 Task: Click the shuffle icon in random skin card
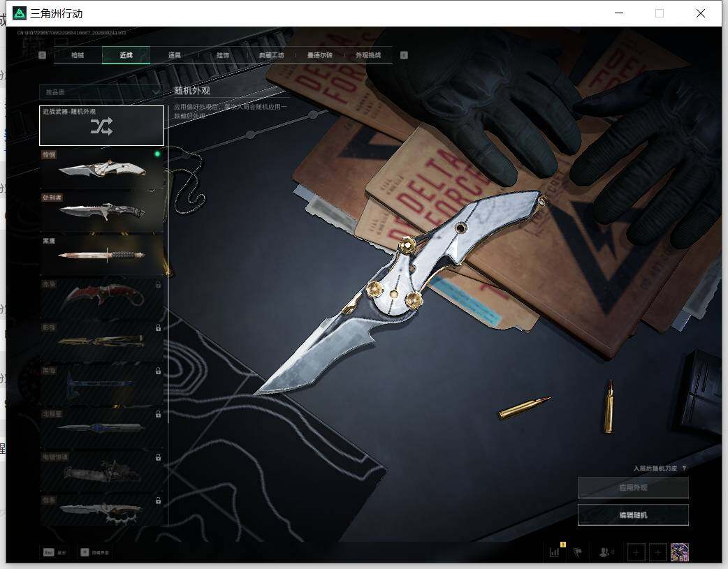pos(102,126)
